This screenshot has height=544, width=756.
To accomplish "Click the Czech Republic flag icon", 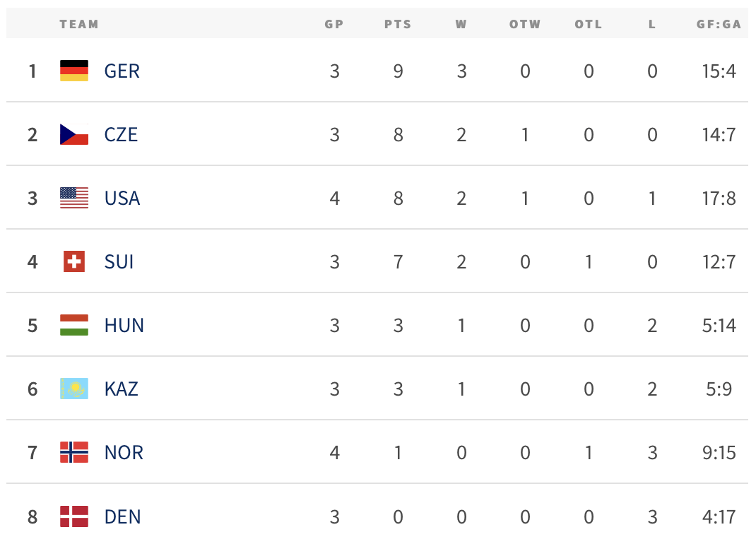I will (x=74, y=134).
